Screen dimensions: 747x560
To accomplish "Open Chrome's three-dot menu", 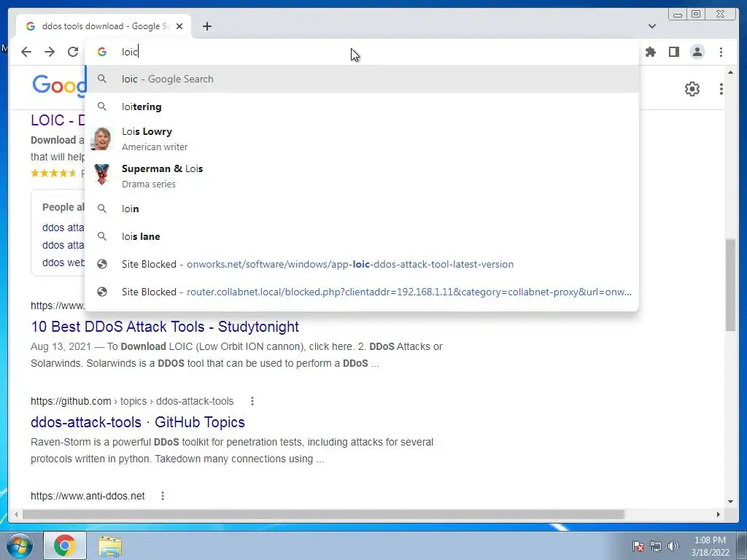I will 721,52.
